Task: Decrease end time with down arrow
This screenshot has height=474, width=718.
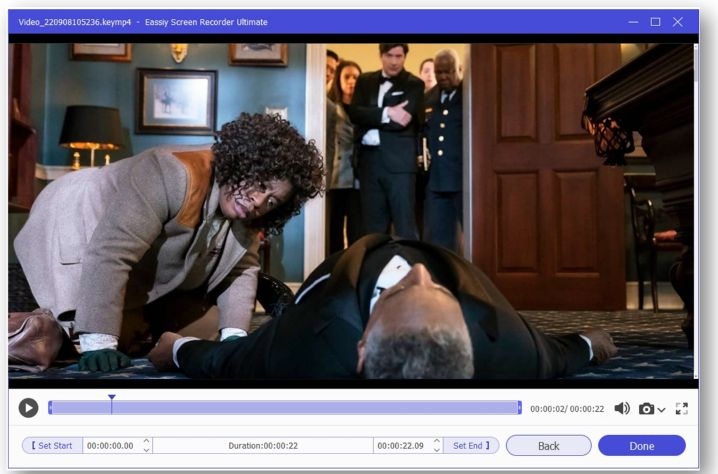Action: click(437, 450)
